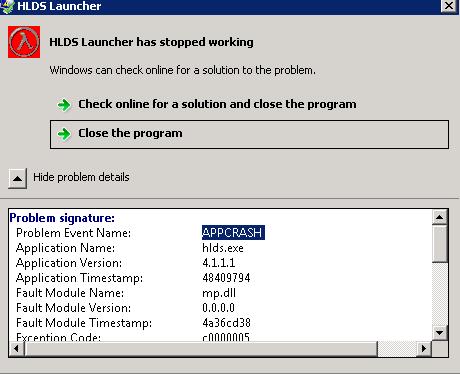Collapse details with the up-arrow button
The width and height of the screenshot is (460, 374).
tap(17, 178)
